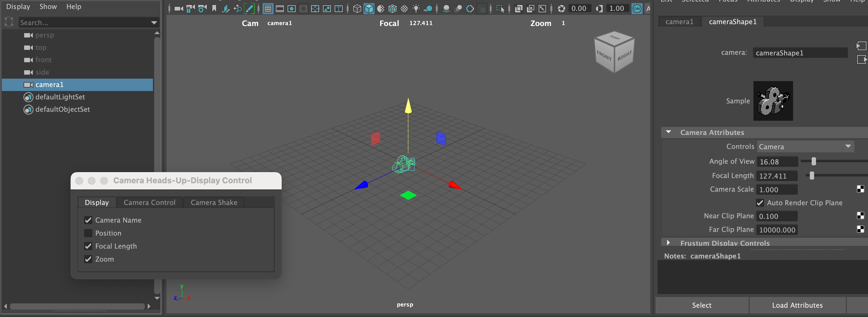Enable the Position checkbox
This screenshot has height=317, width=868.
tap(88, 233)
